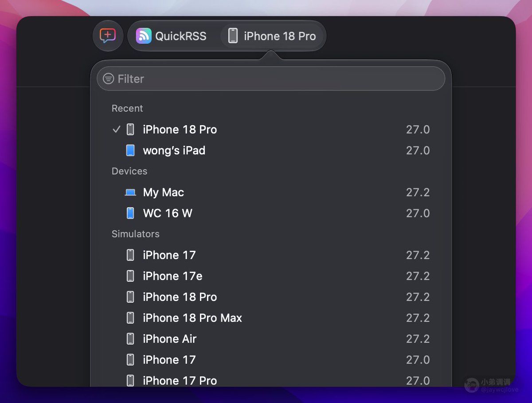The image size is (532, 403).
Task: Choose the iPhone 17e simulator
Action: [271, 276]
